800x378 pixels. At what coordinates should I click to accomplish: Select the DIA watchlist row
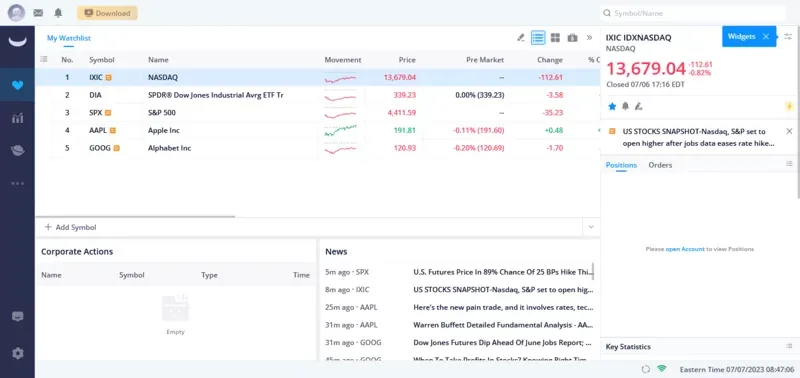coord(317,95)
